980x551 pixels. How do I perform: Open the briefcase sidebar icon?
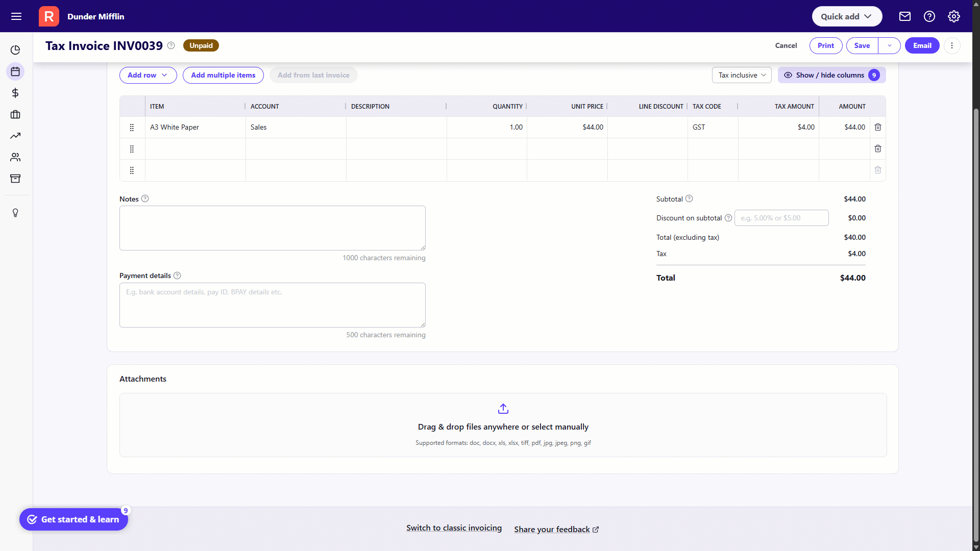pyautogui.click(x=15, y=114)
